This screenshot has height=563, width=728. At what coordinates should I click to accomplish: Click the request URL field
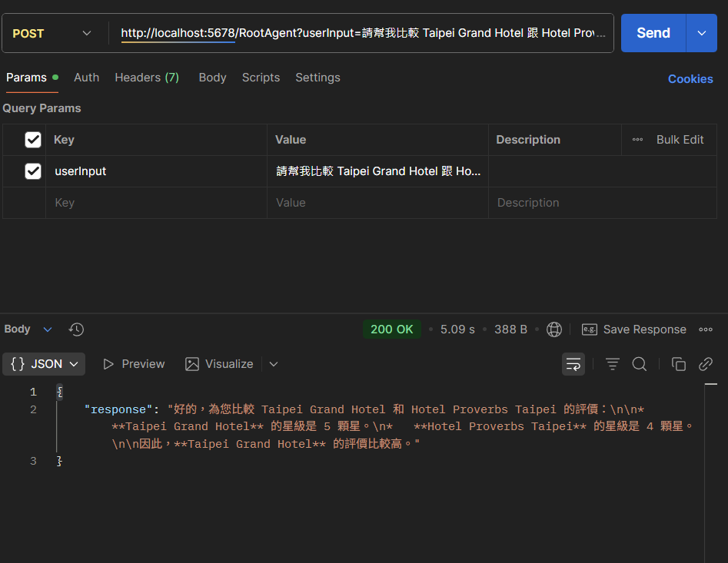(363, 33)
